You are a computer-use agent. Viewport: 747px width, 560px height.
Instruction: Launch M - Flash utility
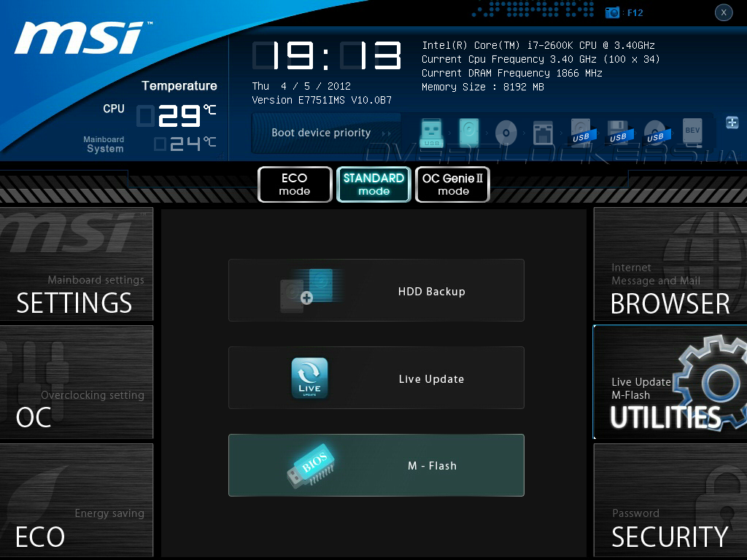point(376,465)
